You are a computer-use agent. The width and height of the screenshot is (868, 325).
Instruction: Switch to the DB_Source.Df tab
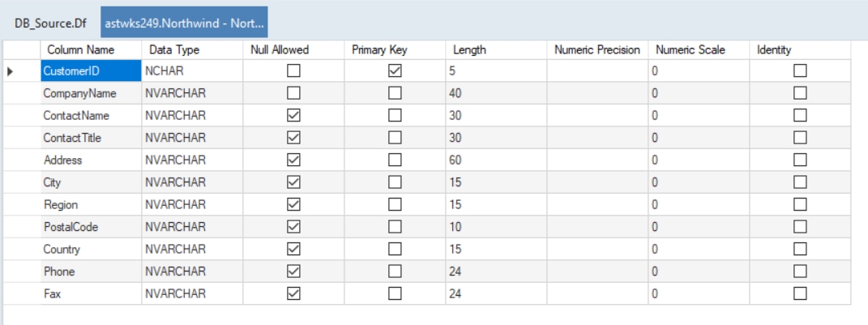50,23
